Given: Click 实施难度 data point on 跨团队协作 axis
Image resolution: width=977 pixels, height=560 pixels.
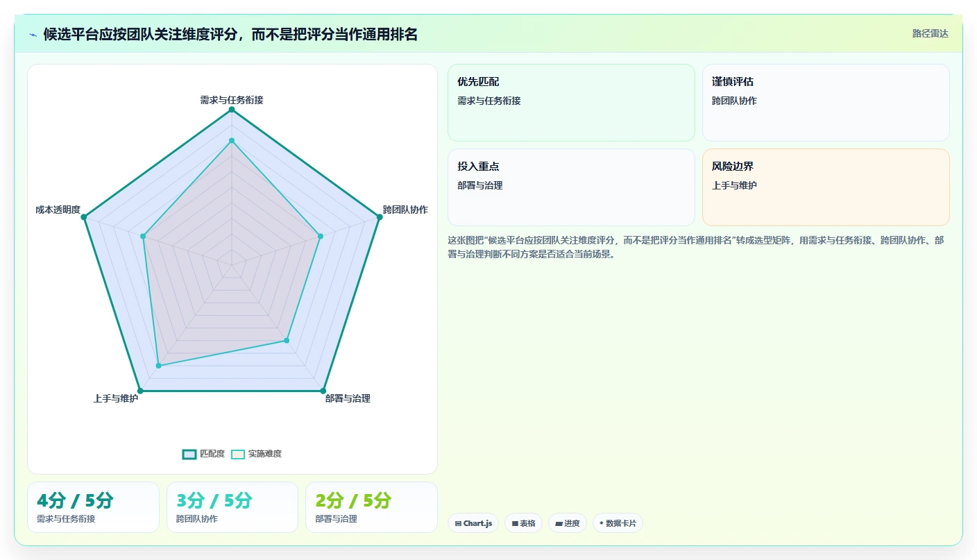Looking at the screenshot, I should click(x=320, y=237).
